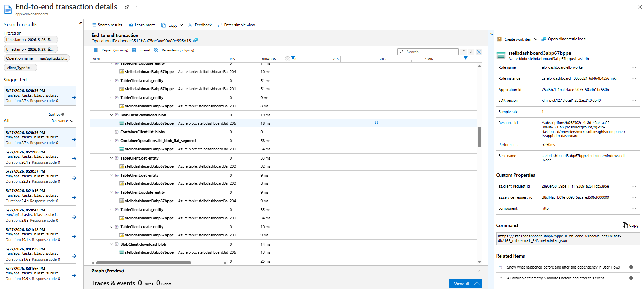Image resolution: width=644 pixels, height=289 pixels.
Task: Open diagnostic logs link
Action: (563, 39)
